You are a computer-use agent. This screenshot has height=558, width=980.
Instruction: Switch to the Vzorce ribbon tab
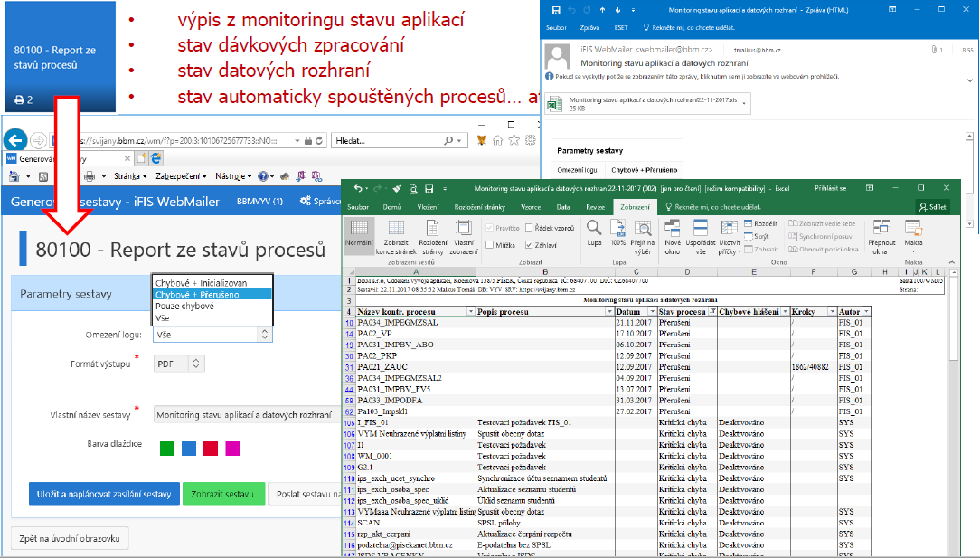click(531, 207)
